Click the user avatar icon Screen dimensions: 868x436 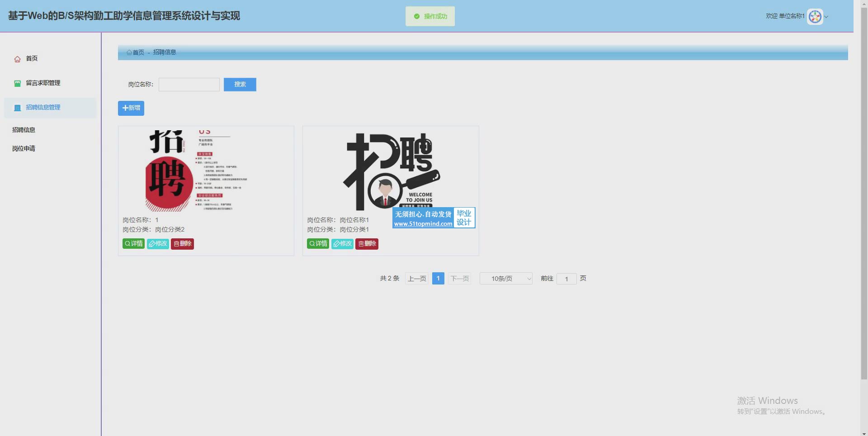(815, 17)
